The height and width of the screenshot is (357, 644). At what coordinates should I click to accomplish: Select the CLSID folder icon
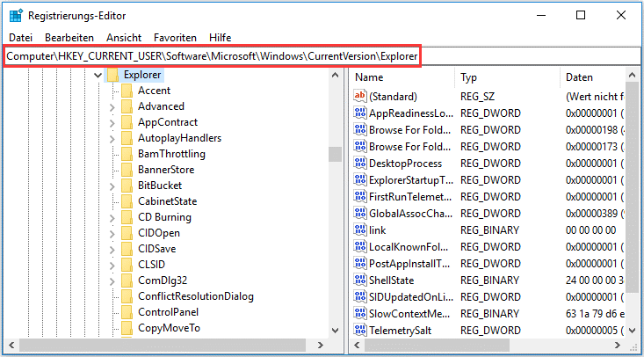pos(127,265)
